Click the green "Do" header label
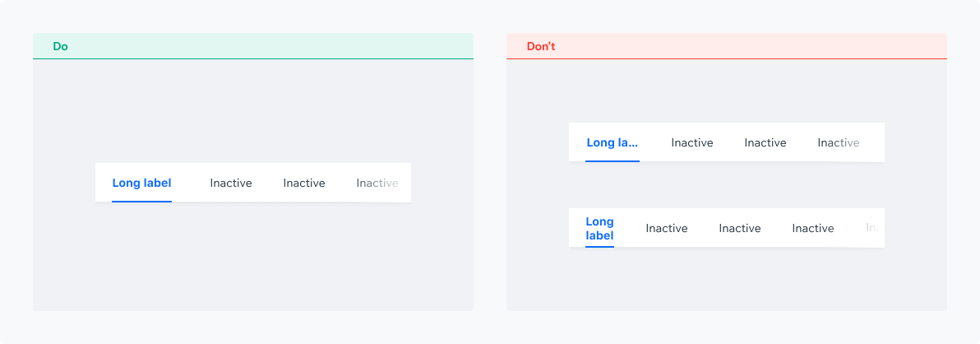Viewport: 980px width, 344px height. click(x=60, y=46)
